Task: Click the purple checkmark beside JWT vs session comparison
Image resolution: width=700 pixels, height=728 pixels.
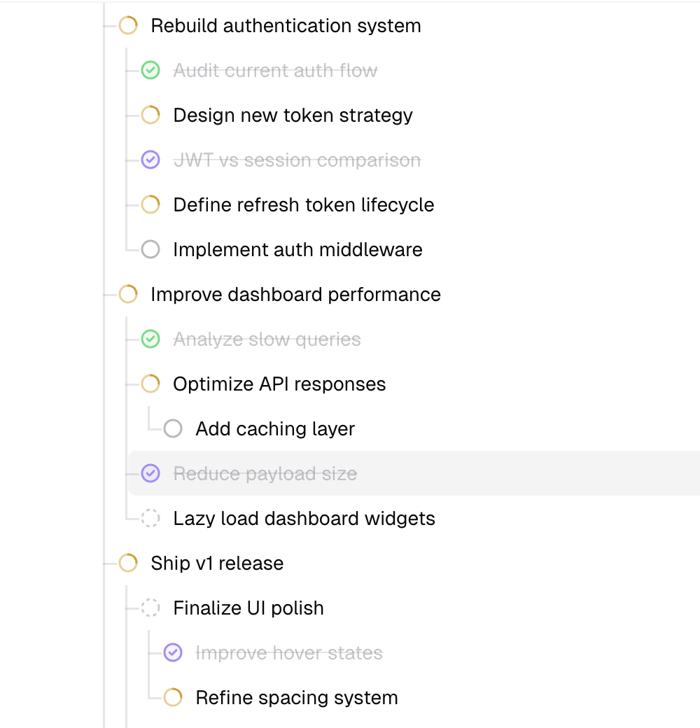Action: (150, 160)
